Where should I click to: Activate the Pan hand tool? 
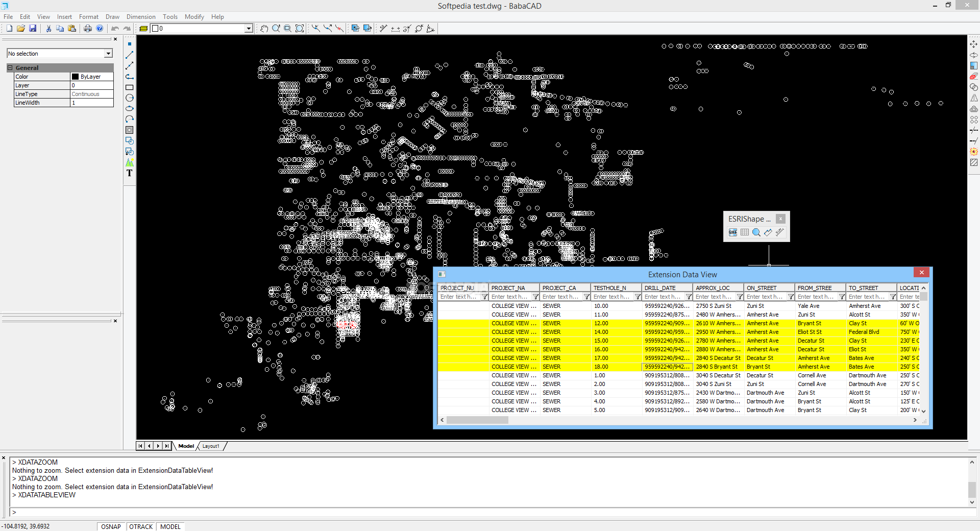pyautogui.click(x=264, y=29)
